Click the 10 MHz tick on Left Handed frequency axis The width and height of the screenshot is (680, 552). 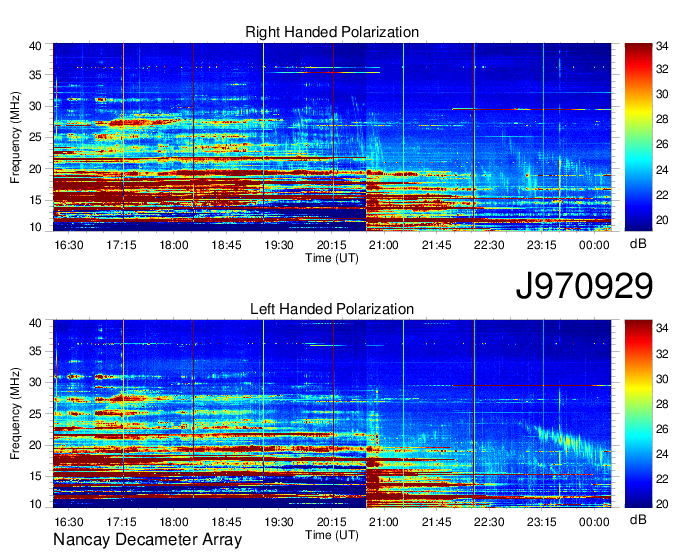(x=35, y=504)
